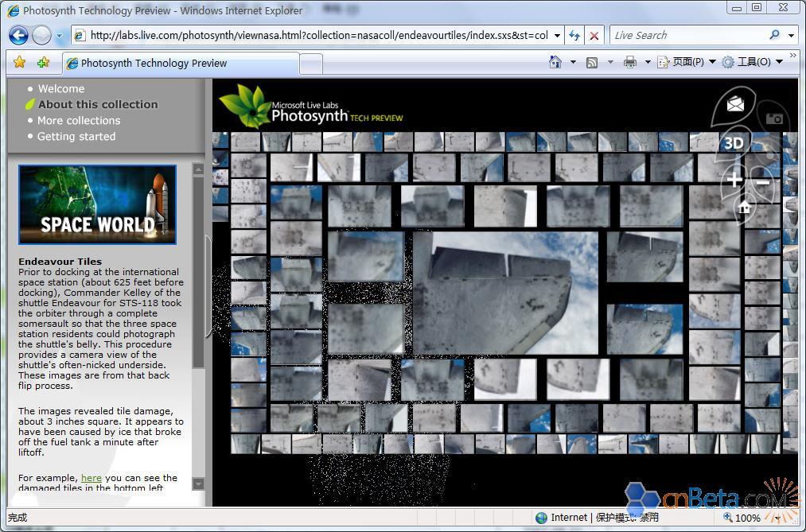Go back with the browser Back button
Screen dimensions: 806x532
(x=18, y=36)
